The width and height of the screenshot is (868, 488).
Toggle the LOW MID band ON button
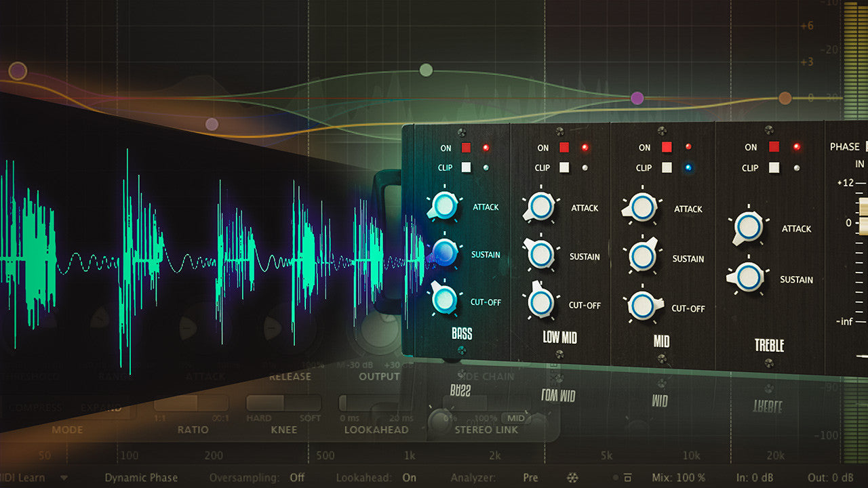pos(564,148)
